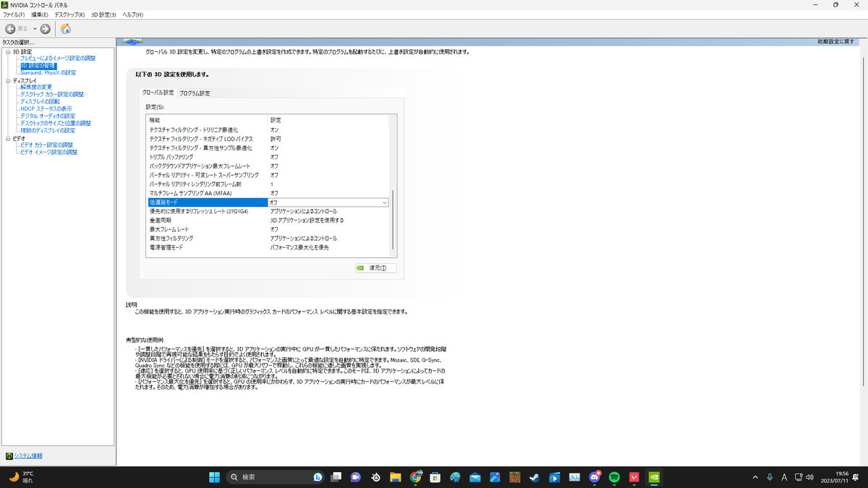The width and height of the screenshot is (868, 488).
Task: Switch to the プログラム設定 tab
Action: pos(195,94)
